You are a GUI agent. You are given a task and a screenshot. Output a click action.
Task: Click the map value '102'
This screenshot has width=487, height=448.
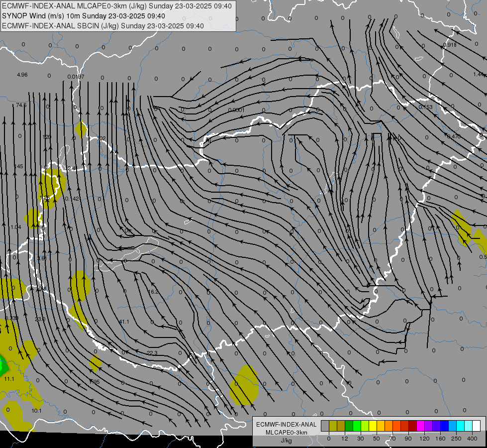coord(101,138)
